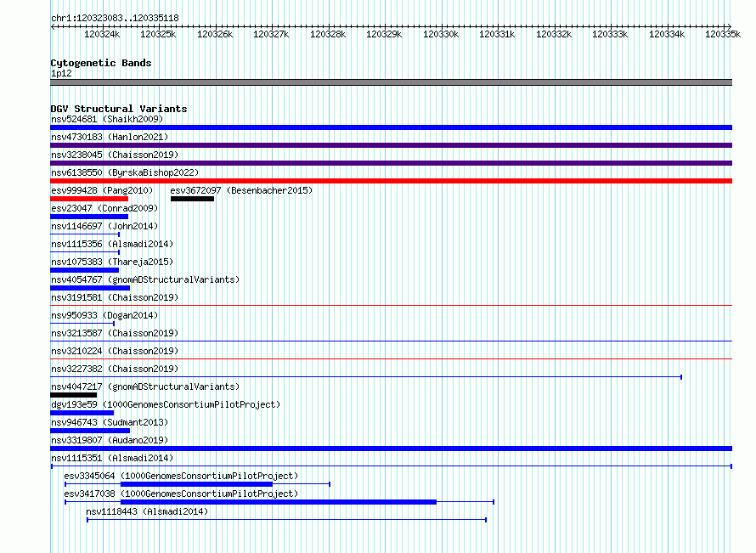Click the nsv524681 (Shaikh2009) variant label
Viewport: 756px width, 553px height.
point(107,119)
